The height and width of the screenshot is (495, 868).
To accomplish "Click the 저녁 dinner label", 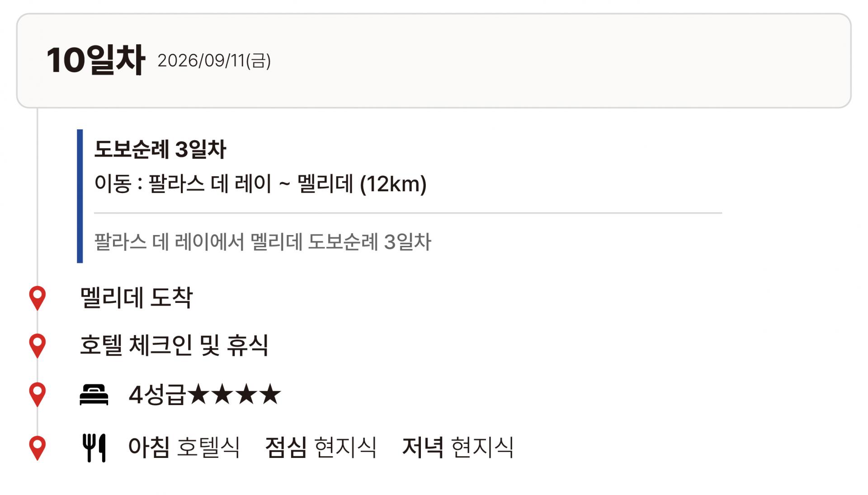I will coord(423,448).
